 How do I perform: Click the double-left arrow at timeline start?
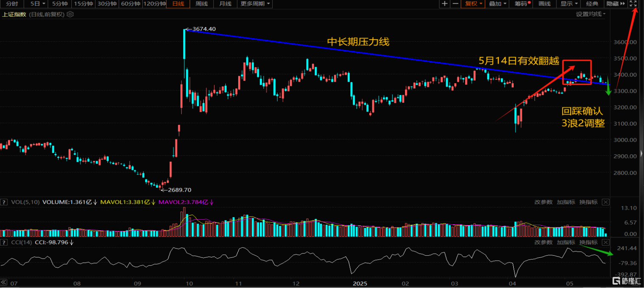(x=4, y=282)
